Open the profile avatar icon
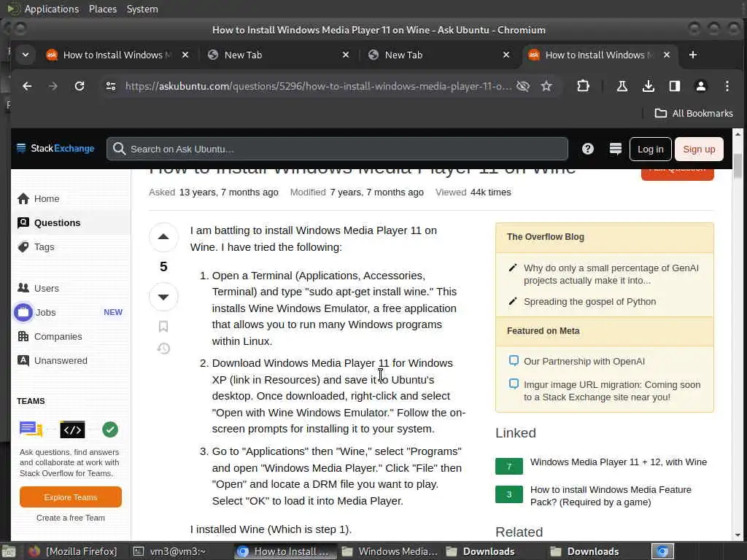Viewport: 747px width, 560px height. pos(701,86)
